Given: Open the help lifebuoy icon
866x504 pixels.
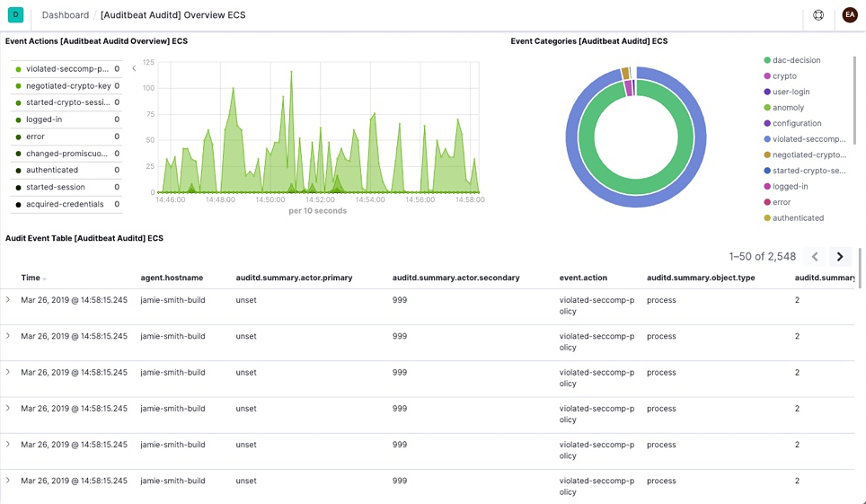Looking at the screenshot, I should tap(818, 15).
